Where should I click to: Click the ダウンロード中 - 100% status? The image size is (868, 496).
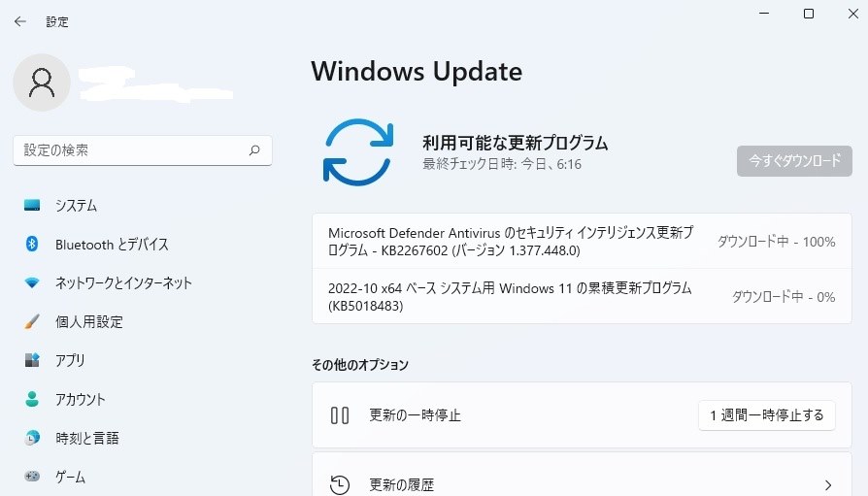click(776, 242)
